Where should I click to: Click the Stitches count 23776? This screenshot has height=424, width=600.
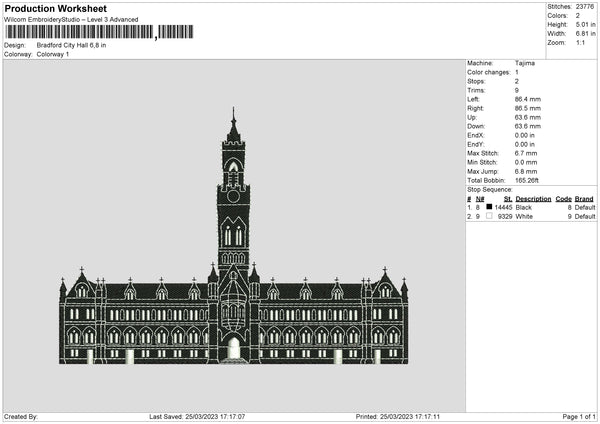[585, 7]
